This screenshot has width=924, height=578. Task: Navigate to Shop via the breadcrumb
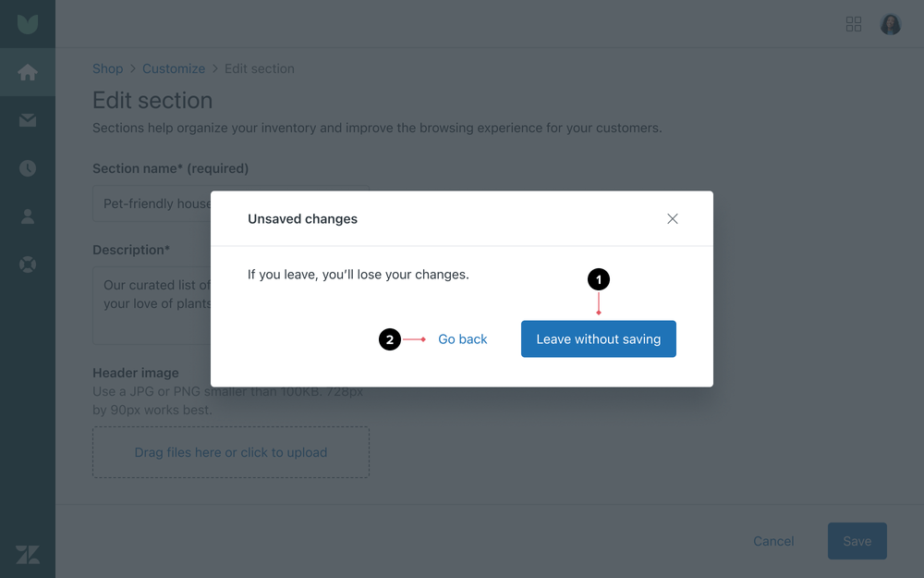(107, 68)
